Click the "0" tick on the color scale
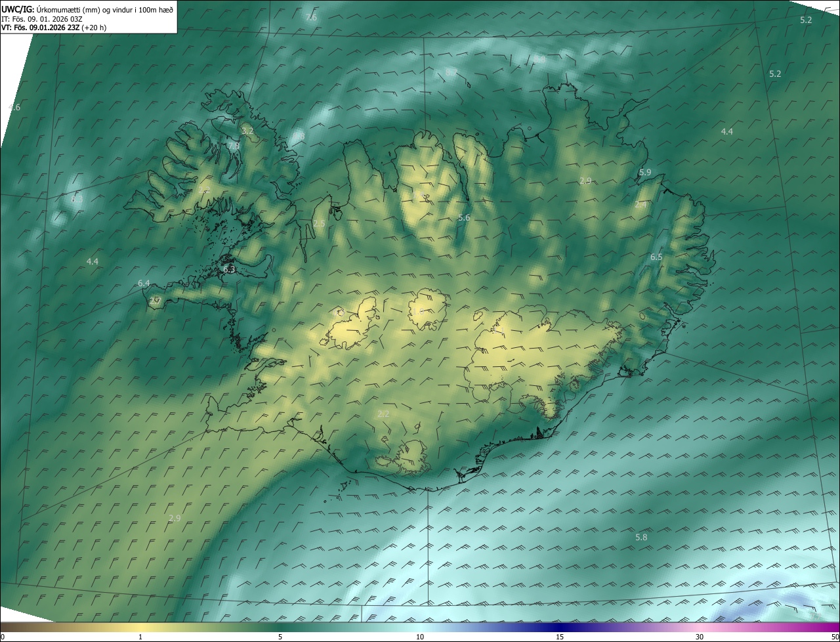 coord(3,637)
